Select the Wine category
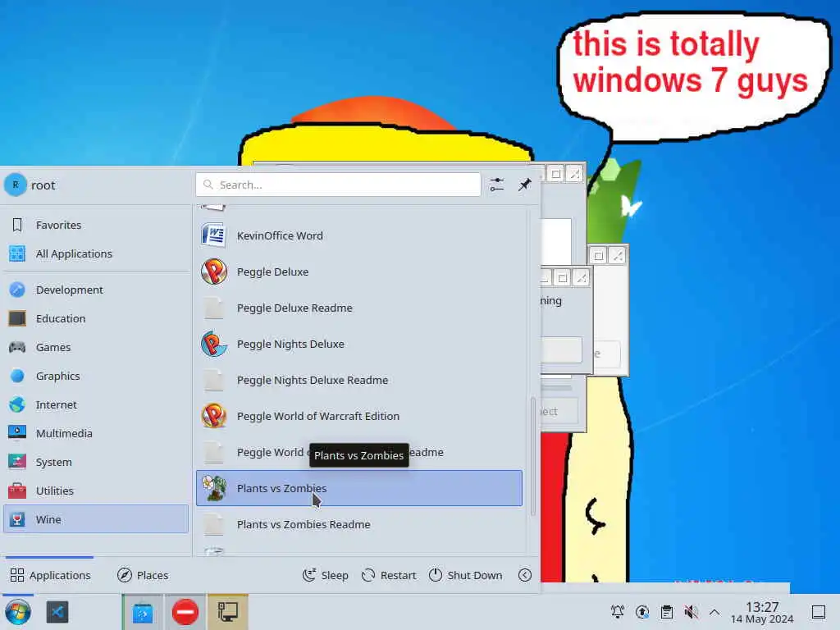Viewport: 840px width, 630px height. 96,519
